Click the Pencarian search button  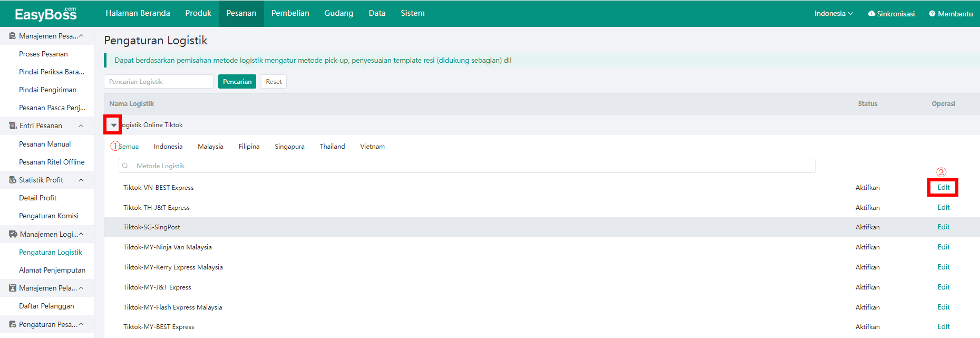tap(237, 82)
